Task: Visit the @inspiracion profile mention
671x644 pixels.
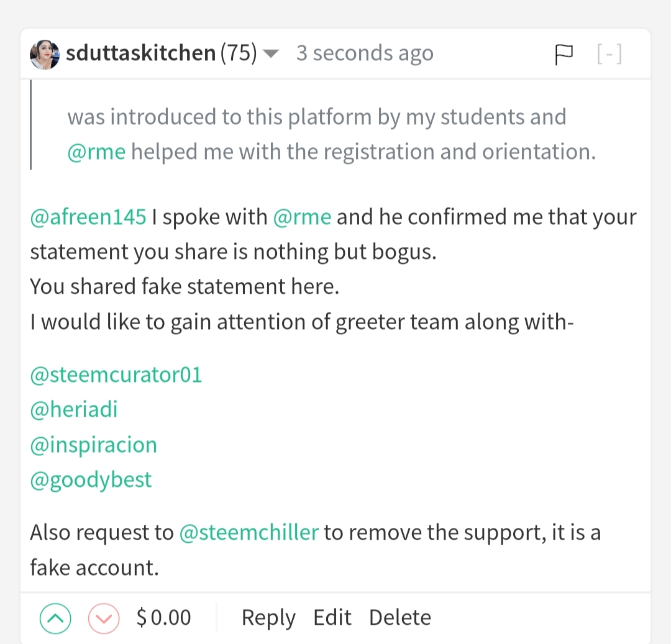Action: click(93, 445)
